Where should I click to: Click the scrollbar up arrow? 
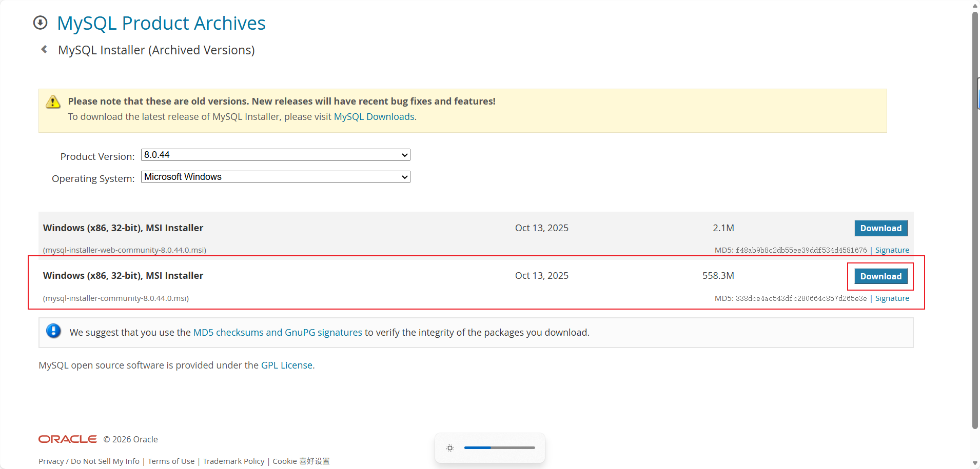[x=975, y=6]
